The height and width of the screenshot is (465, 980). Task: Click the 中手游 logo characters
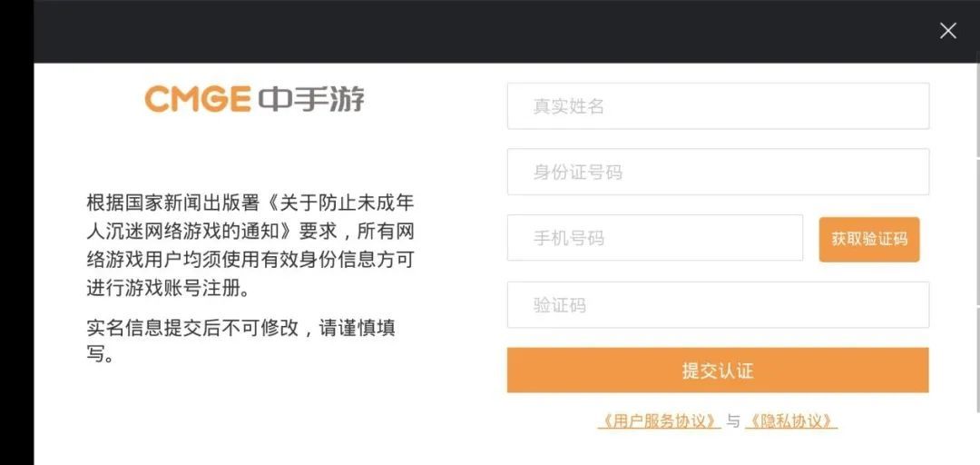click(x=311, y=98)
